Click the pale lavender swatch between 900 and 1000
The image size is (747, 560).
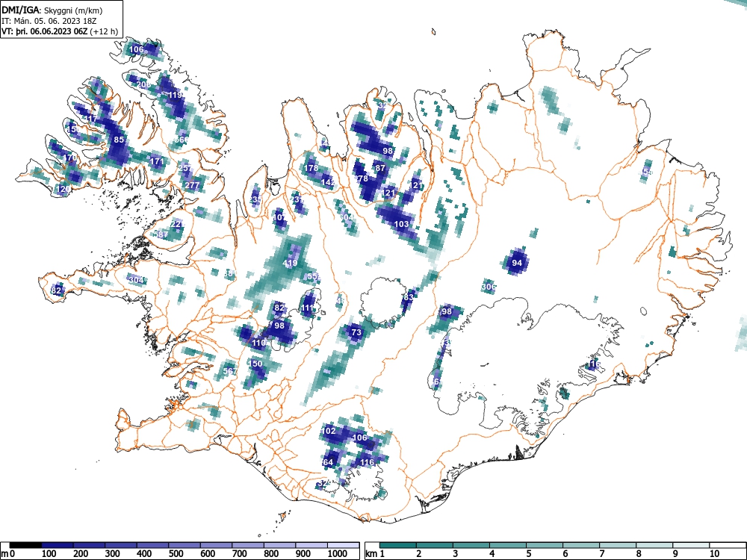[311, 545]
